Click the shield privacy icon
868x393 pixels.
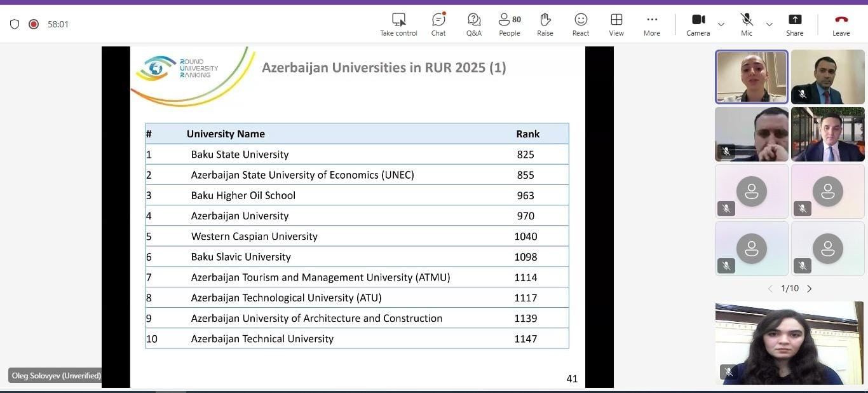coord(15,24)
